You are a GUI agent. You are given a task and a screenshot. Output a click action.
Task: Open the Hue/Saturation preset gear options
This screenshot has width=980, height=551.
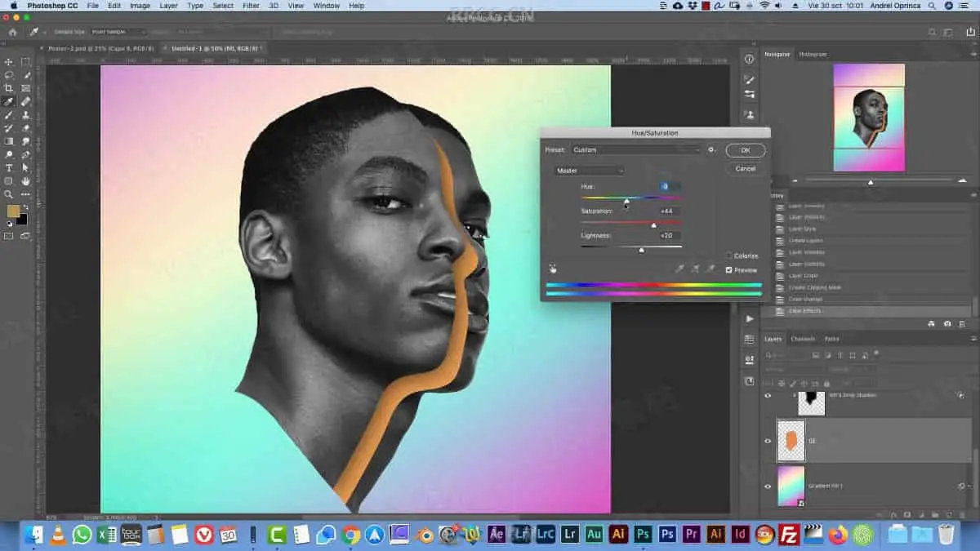[x=711, y=150]
